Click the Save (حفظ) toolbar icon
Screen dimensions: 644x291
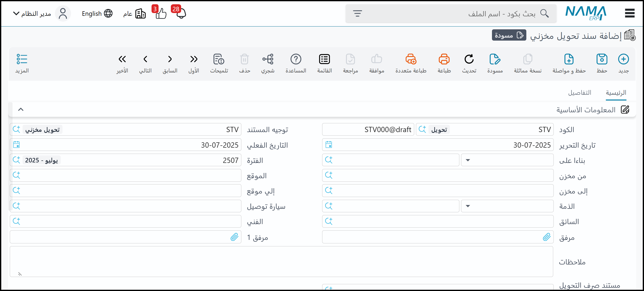(x=602, y=59)
